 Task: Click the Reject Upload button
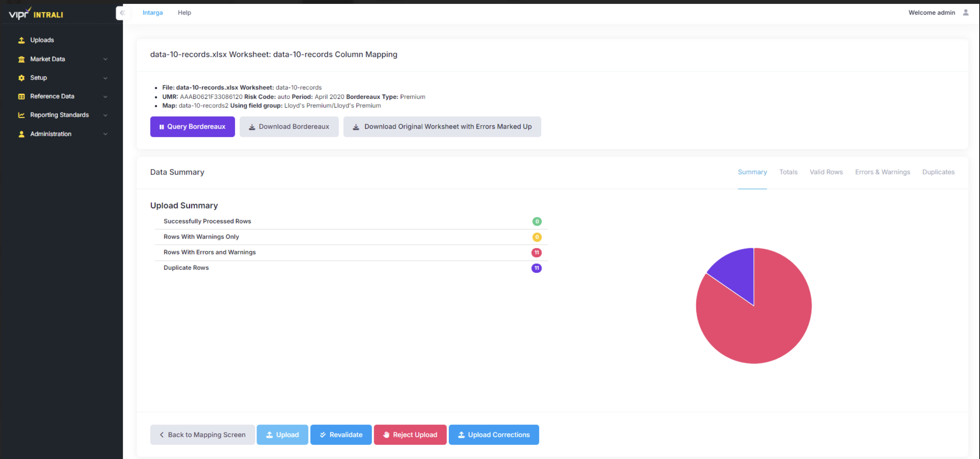(x=410, y=435)
